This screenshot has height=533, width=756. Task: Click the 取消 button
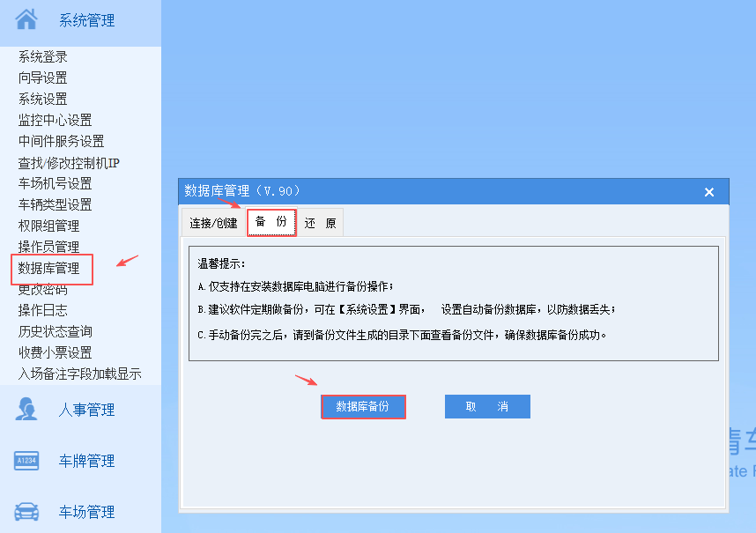coord(487,406)
